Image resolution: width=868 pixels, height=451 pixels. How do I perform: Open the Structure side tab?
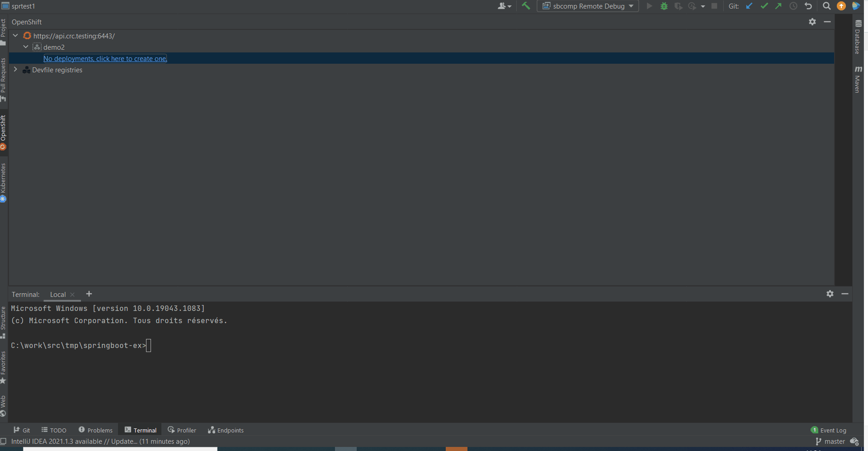(x=3, y=322)
